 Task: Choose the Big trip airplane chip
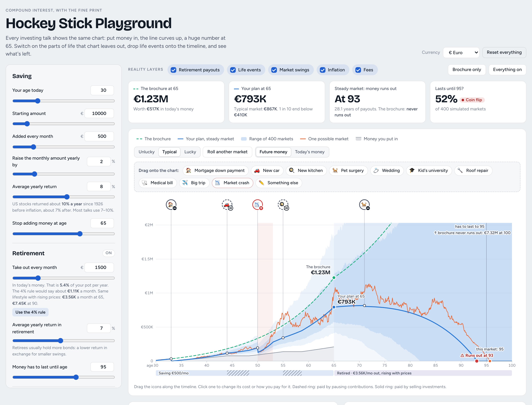194,183
